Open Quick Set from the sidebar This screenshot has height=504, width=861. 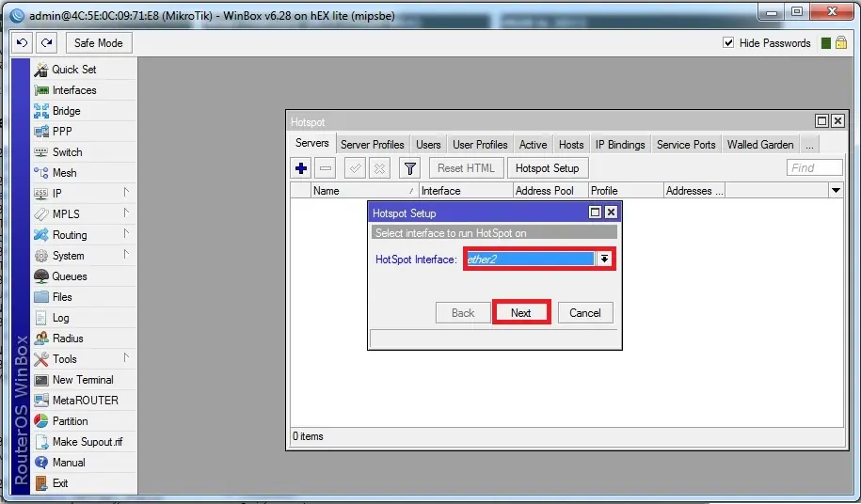pos(84,70)
